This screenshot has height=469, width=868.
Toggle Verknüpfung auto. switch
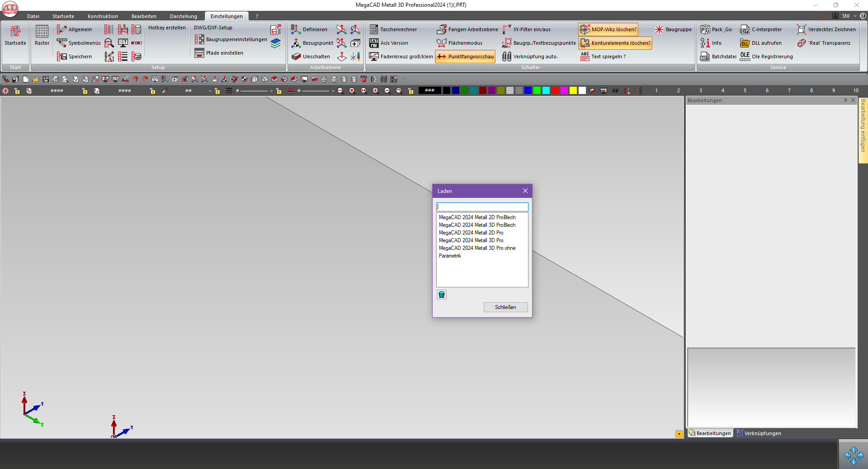pos(530,56)
